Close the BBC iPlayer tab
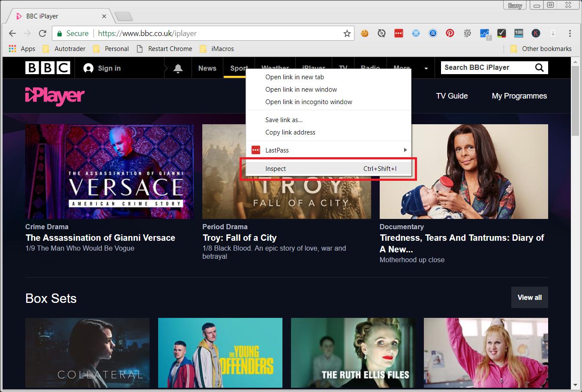 [104, 16]
